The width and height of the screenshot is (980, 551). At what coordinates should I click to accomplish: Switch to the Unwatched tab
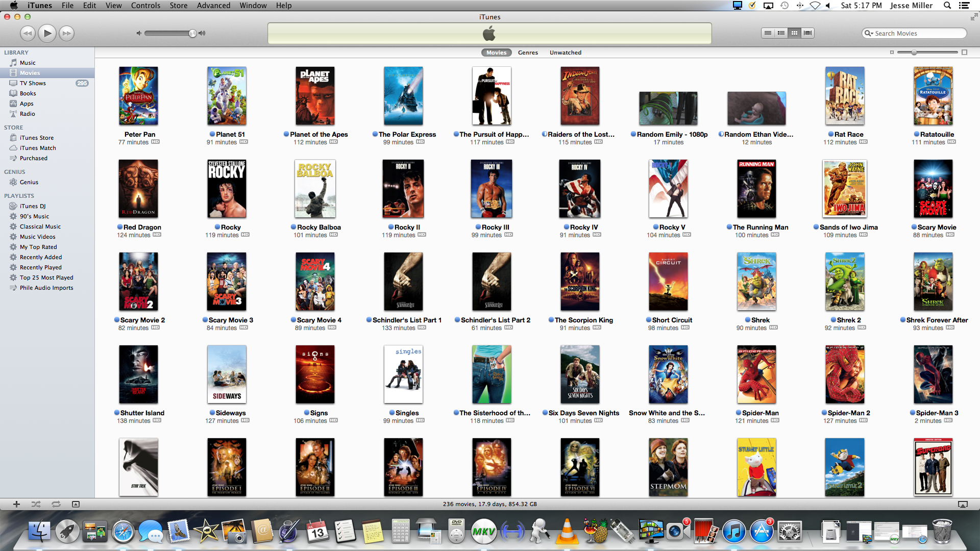click(x=565, y=53)
